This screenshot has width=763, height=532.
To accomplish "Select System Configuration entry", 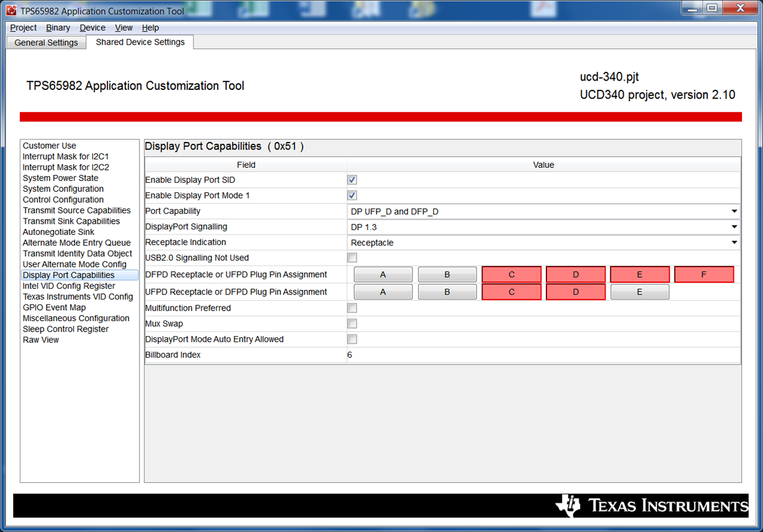I will pyautogui.click(x=63, y=188).
